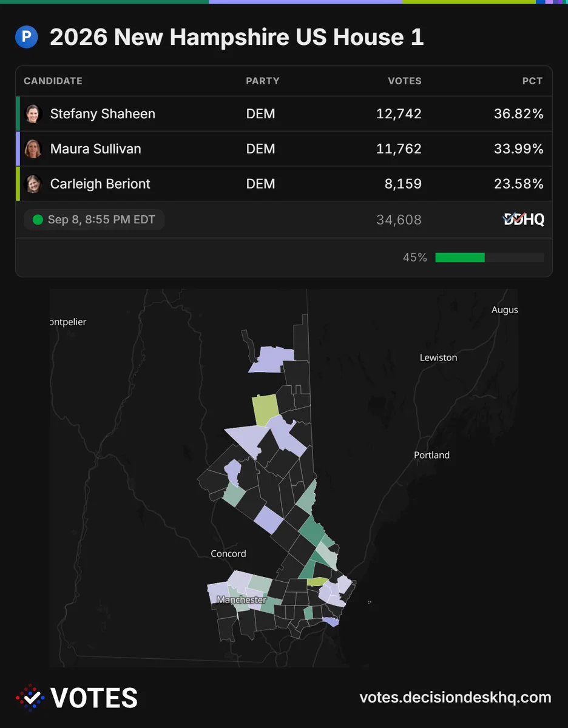Click the 34,608 total votes figure

(x=399, y=220)
